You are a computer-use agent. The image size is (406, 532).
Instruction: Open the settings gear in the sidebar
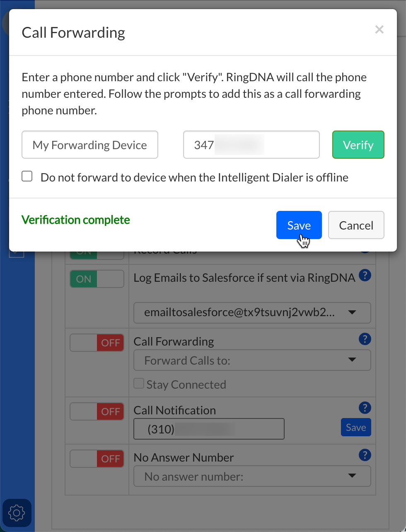pos(17,513)
